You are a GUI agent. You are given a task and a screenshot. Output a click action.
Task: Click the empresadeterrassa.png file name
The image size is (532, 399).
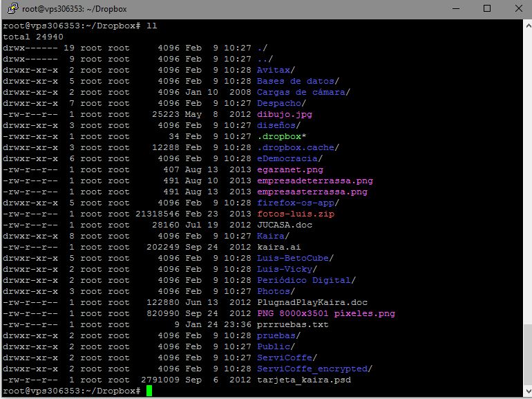[x=315, y=180]
